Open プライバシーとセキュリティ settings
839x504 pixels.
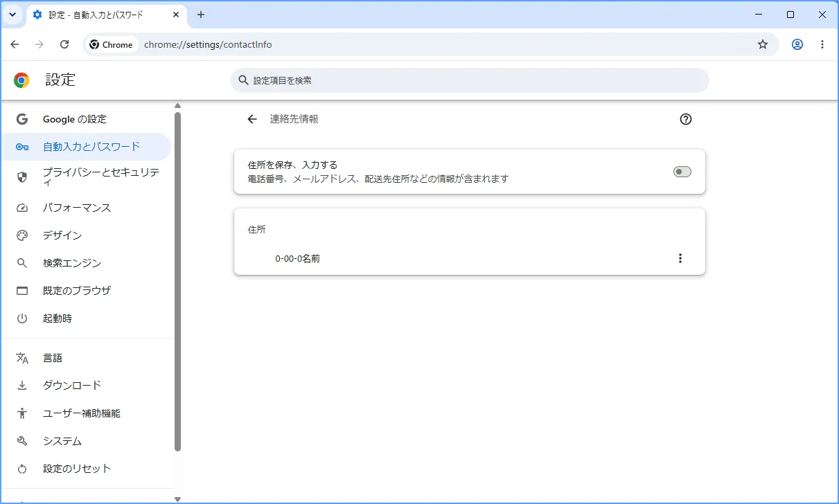(x=86, y=177)
